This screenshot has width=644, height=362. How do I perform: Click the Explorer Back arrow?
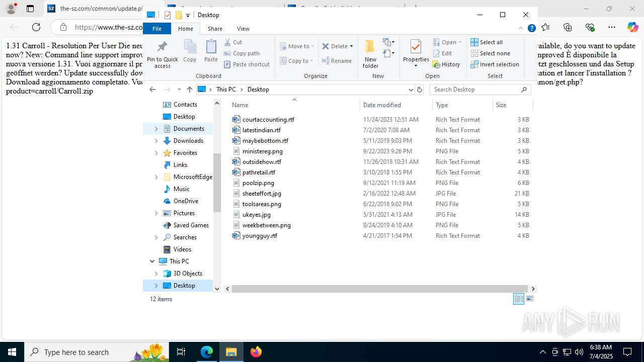152,89
